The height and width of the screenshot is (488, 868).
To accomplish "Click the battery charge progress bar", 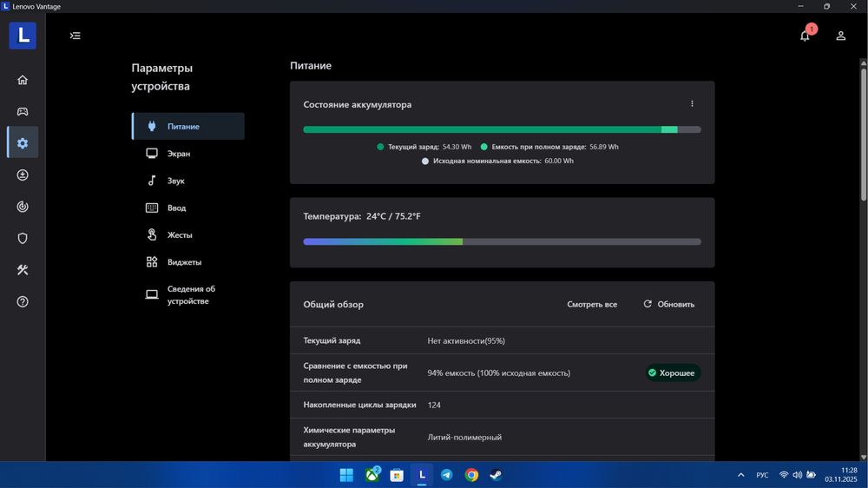I will pos(502,129).
